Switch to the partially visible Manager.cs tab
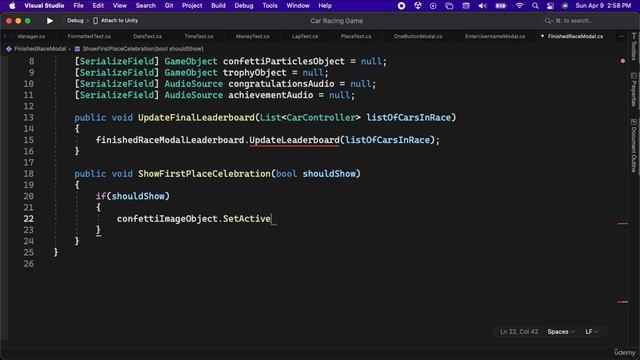640x360 pixels. point(31,36)
